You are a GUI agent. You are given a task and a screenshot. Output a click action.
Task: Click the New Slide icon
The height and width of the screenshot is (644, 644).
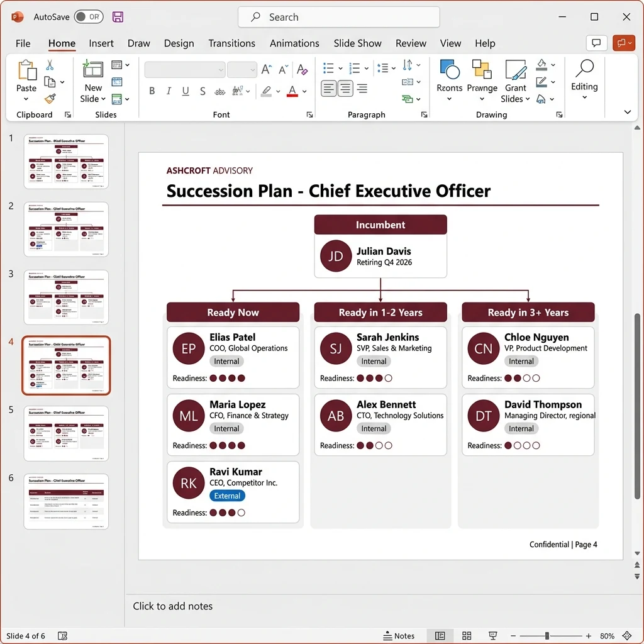coord(93,69)
